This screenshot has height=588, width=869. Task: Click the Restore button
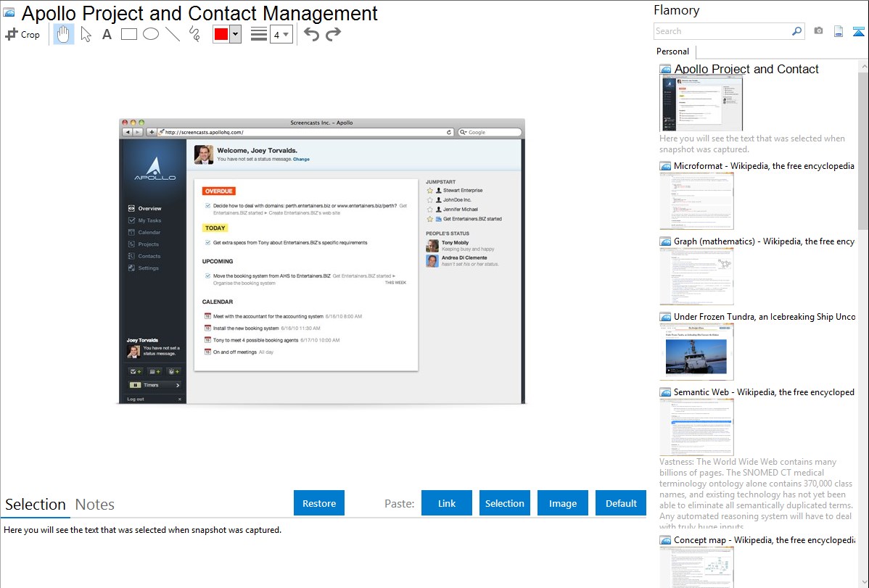click(x=319, y=503)
